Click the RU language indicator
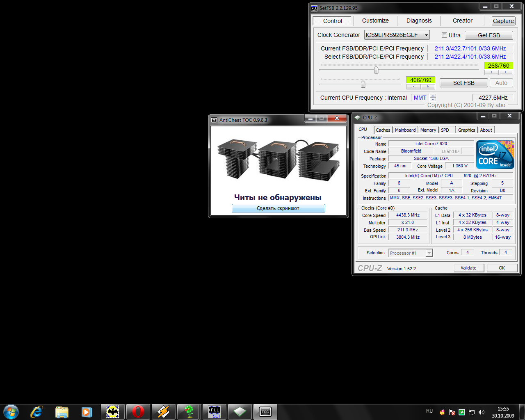This screenshot has width=525, height=420. tap(429, 411)
